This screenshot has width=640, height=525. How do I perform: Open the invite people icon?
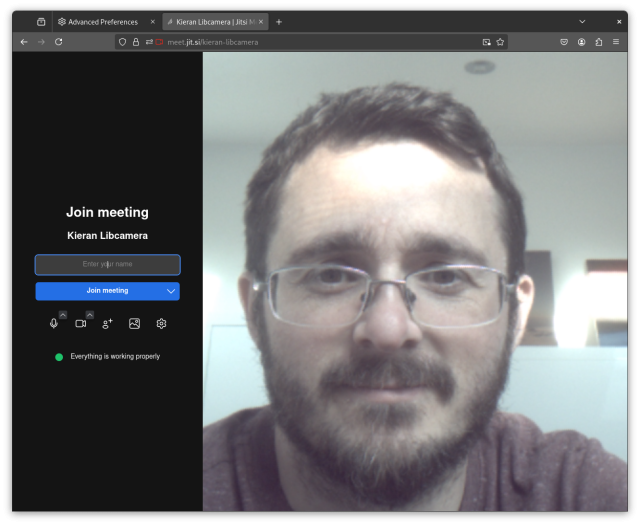108,324
